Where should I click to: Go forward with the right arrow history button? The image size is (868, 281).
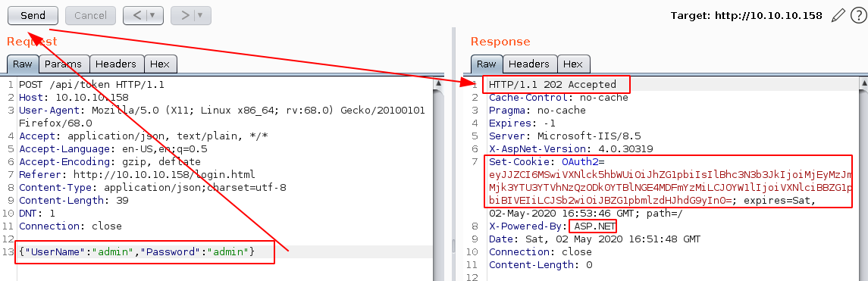coord(184,15)
